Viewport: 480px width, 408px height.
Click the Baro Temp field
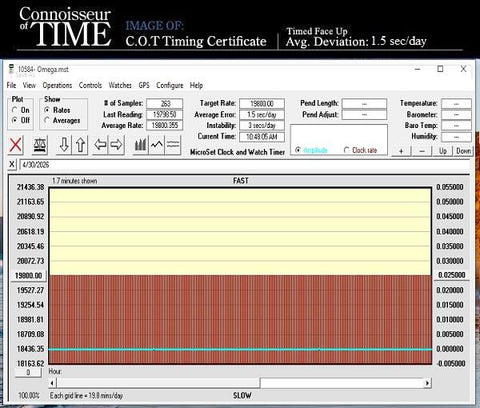pyautogui.click(x=456, y=126)
